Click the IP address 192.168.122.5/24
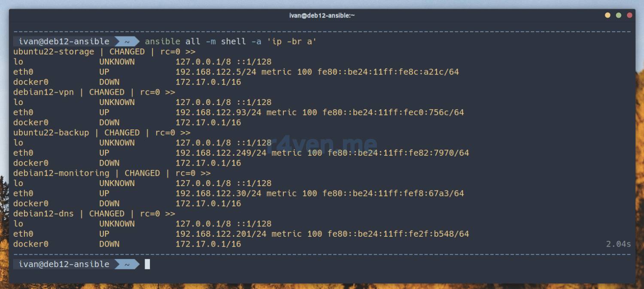 [x=216, y=72]
